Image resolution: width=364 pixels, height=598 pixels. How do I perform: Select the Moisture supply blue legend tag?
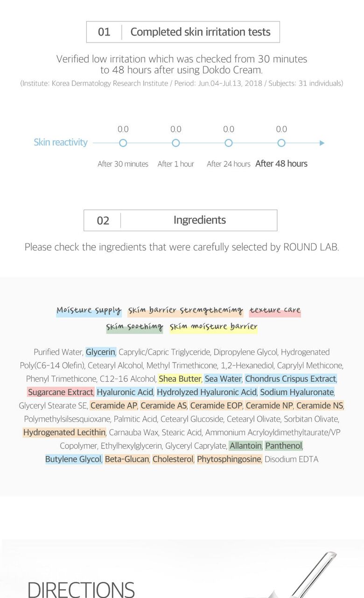coord(89,311)
